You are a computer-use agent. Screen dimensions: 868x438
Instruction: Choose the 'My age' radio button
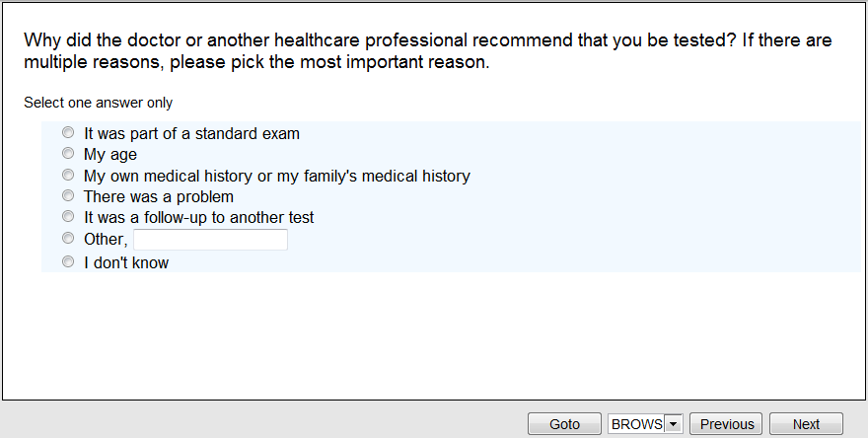[68, 154]
